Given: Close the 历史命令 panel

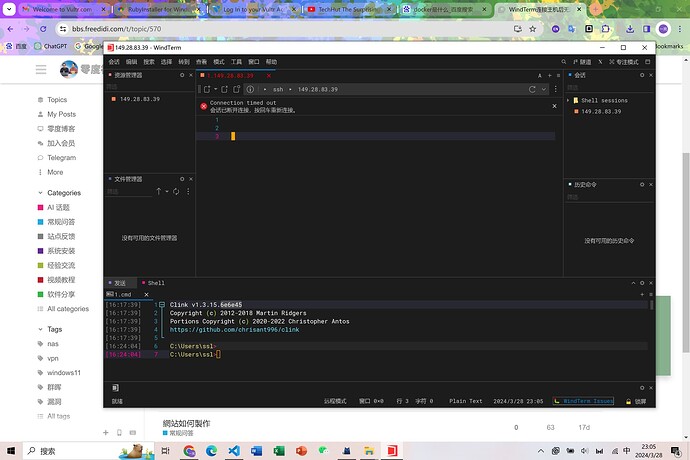Looking at the screenshot, I should 651,184.
